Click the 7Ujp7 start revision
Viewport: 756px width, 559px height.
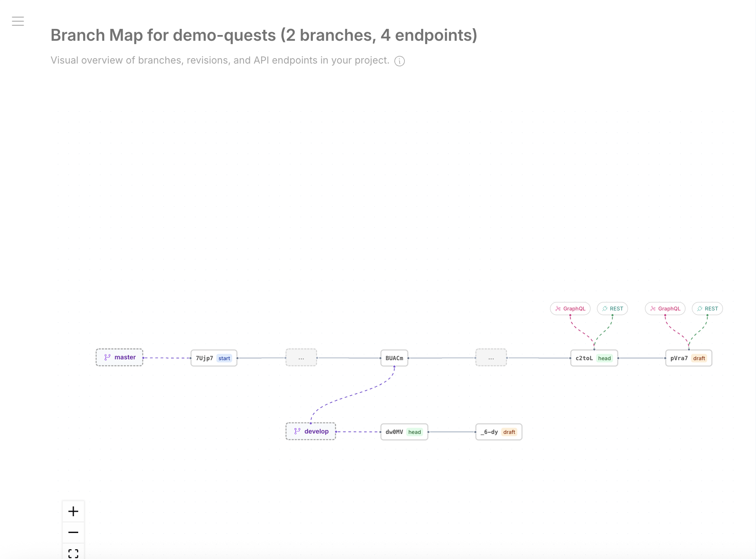click(213, 358)
